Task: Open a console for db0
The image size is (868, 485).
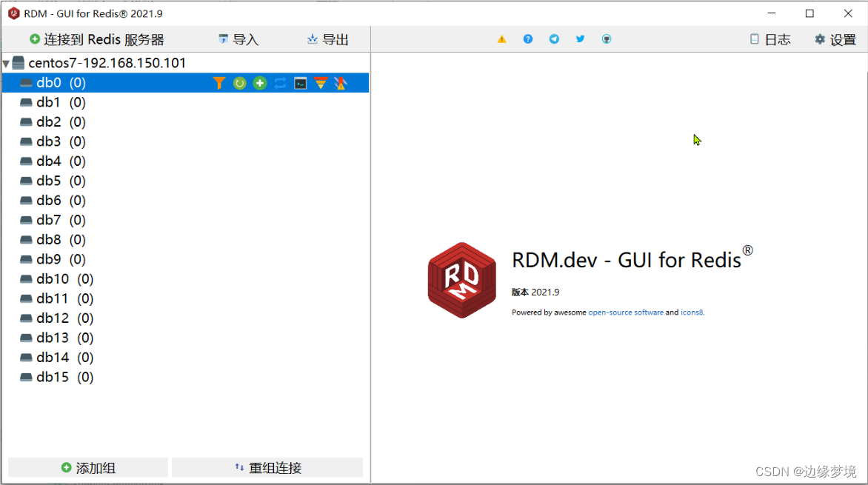Action: [x=300, y=83]
